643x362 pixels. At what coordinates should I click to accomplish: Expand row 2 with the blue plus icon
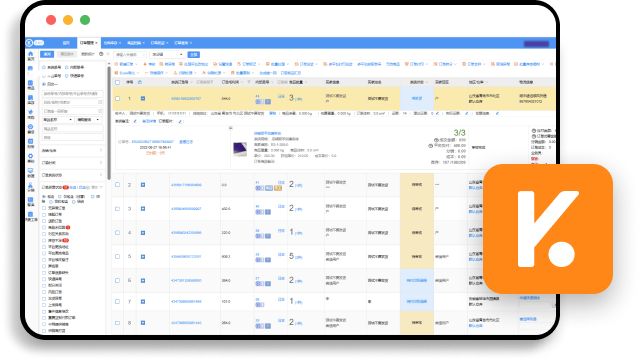143,185
